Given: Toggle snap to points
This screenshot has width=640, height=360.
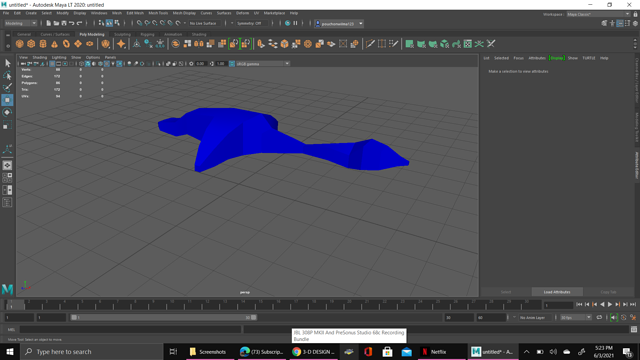Looking at the screenshot, I should 155,23.
